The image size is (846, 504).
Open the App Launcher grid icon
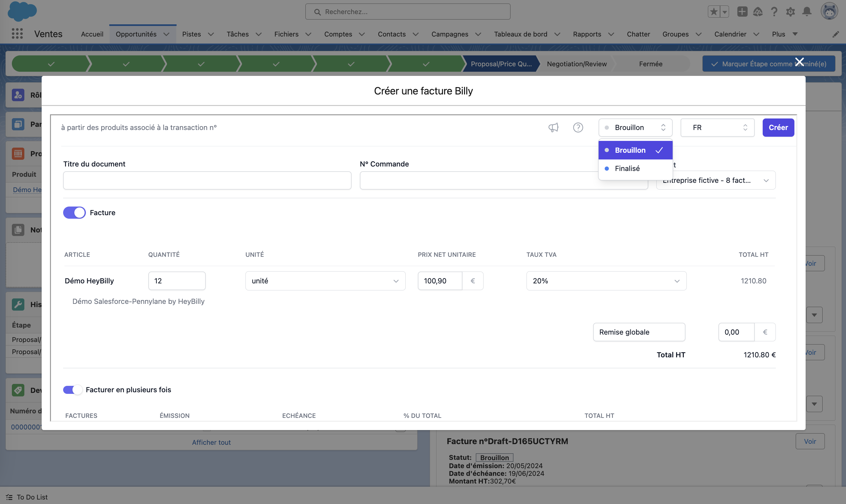(17, 34)
